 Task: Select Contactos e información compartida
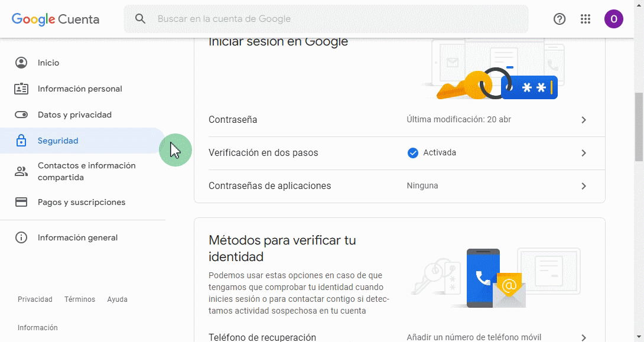click(86, 171)
